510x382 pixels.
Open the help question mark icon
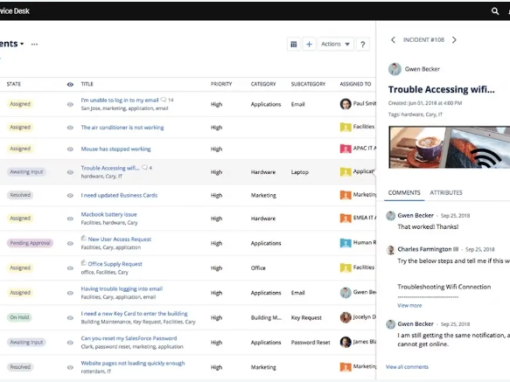pyautogui.click(x=363, y=44)
